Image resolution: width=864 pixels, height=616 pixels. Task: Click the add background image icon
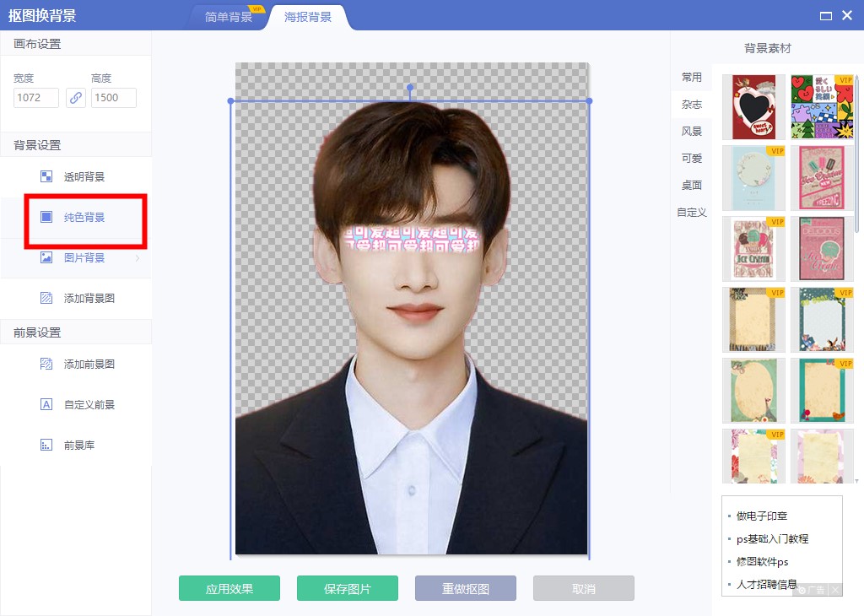point(47,298)
